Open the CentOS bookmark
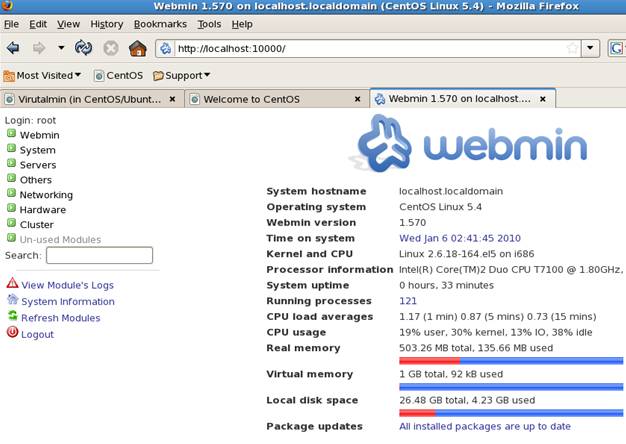Viewport: 626px width, 444px height. point(119,75)
